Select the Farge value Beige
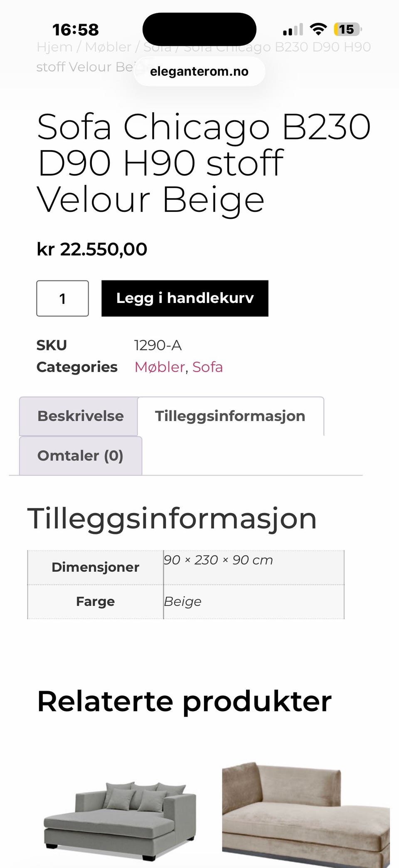The width and height of the screenshot is (399, 868). pos(182,601)
